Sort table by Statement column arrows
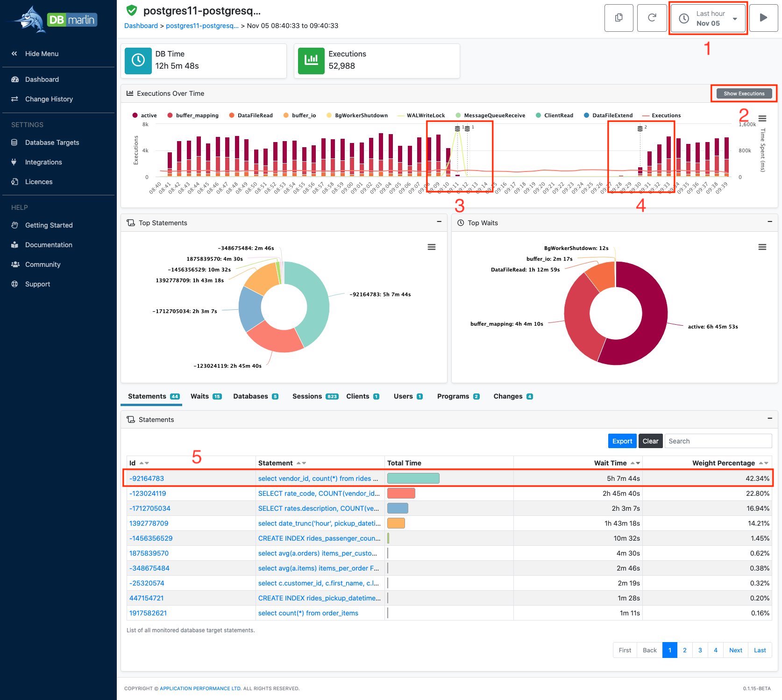 tap(301, 463)
